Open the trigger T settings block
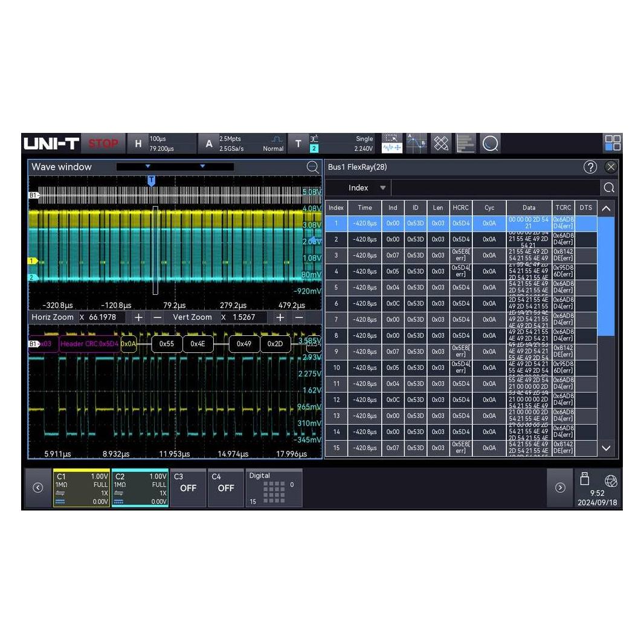This screenshot has width=644, height=644. (x=332, y=143)
